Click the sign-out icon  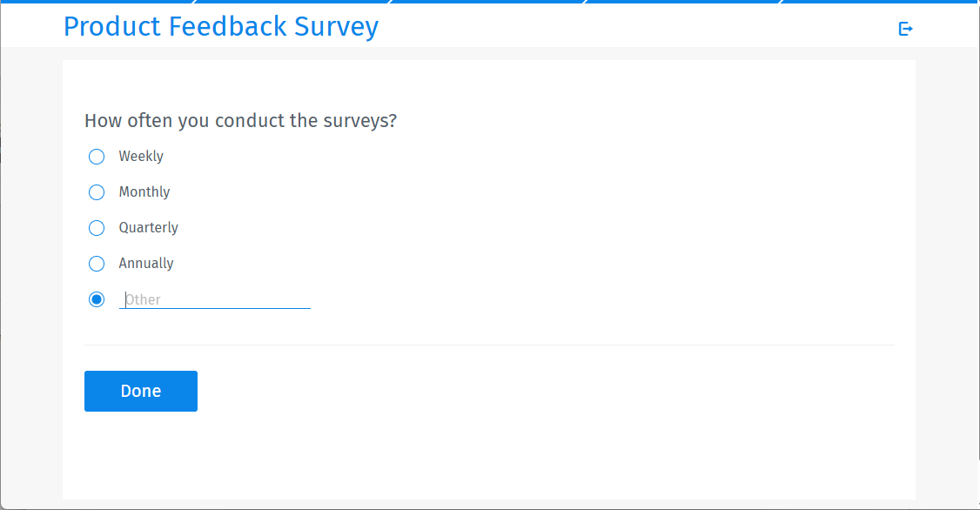click(x=905, y=29)
